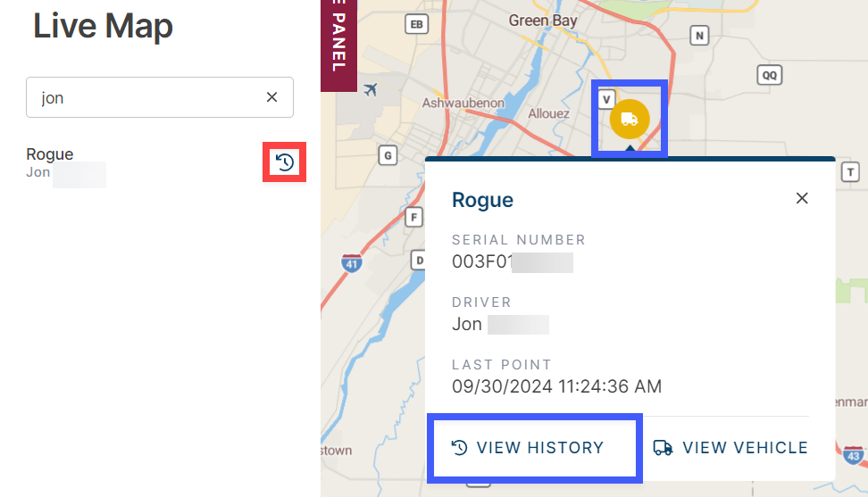Click the G county road marker
868x497 pixels.
(x=388, y=155)
